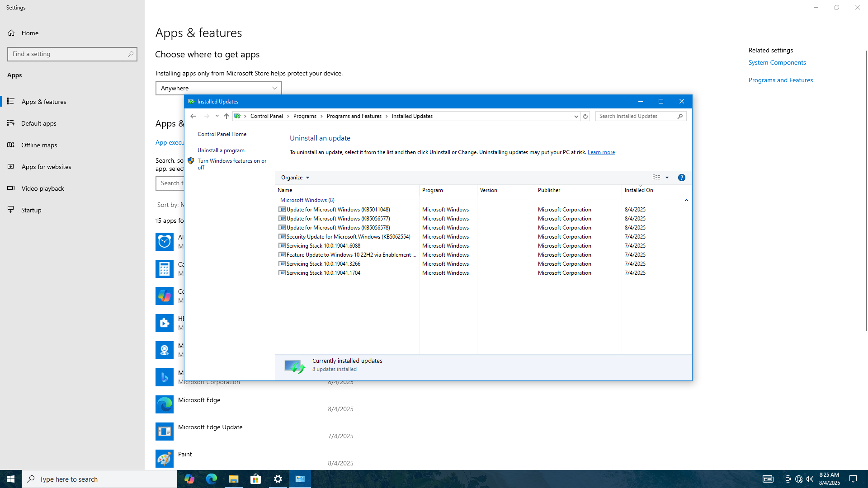Expand the address bar history dropdown

(576, 116)
